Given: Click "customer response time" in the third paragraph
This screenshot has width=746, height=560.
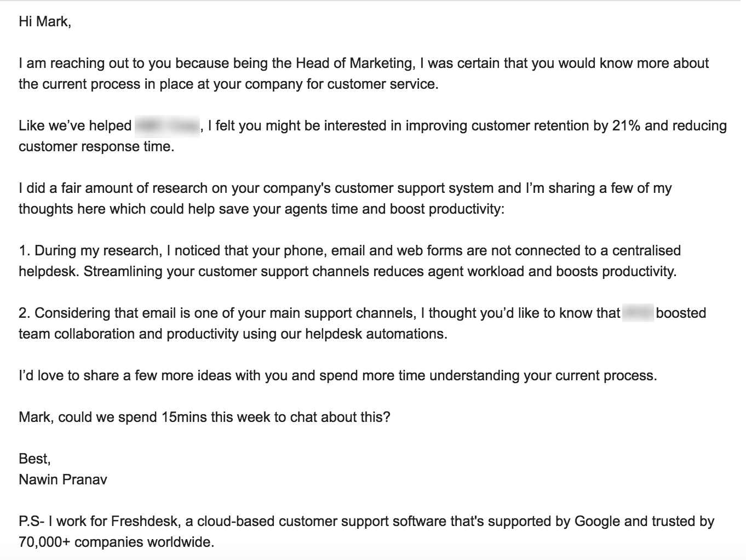Looking at the screenshot, I should [96, 147].
